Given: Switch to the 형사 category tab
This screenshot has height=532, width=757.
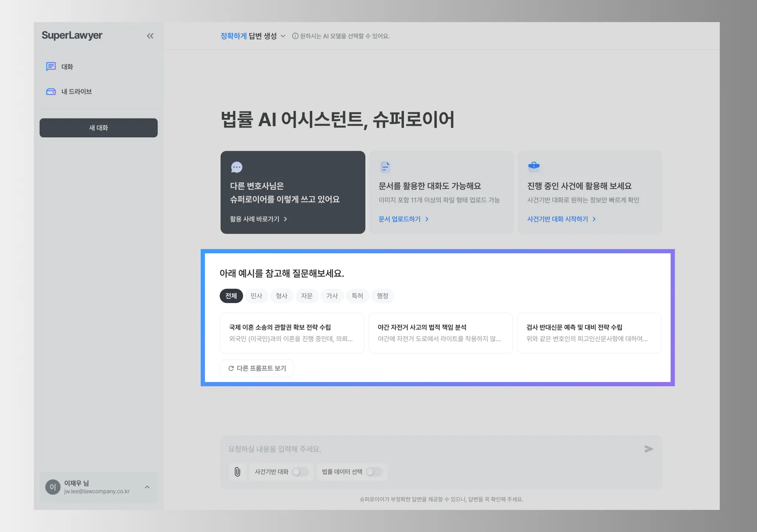Looking at the screenshot, I should (x=281, y=296).
